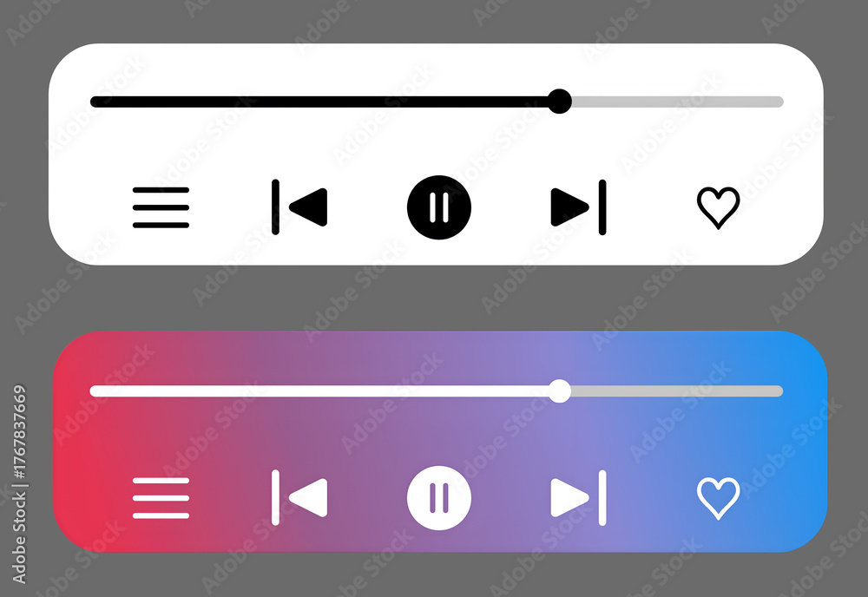The width and height of the screenshot is (868, 597).
Task: Click the start of the black progress bar
Action: click(94, 102)
